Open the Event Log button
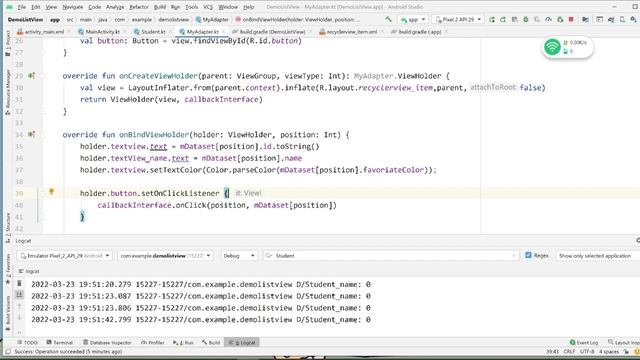The width and height of the screenshot is (640, 360). (584, 342)
